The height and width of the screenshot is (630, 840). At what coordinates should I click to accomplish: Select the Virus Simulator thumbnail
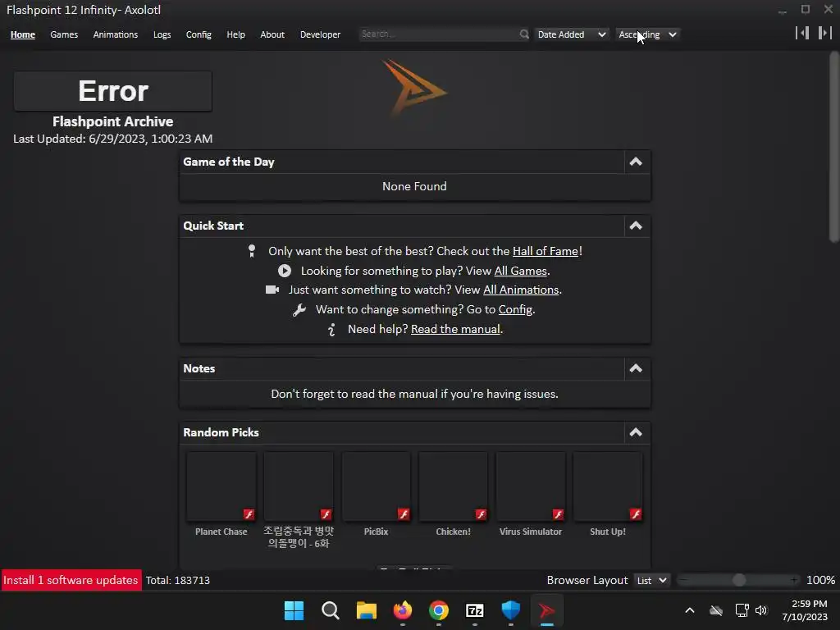531,486
